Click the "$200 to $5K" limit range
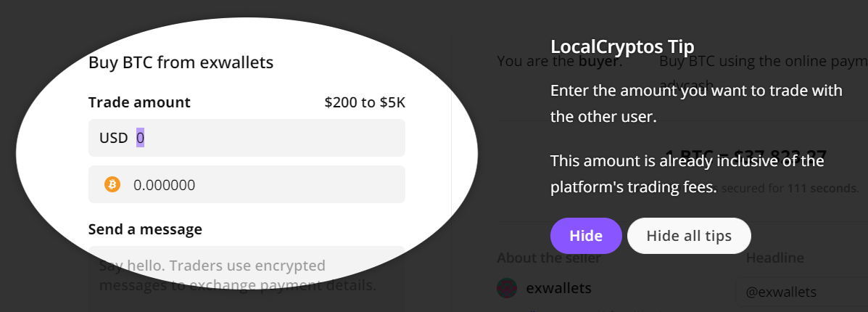 (x=365, y=102)
